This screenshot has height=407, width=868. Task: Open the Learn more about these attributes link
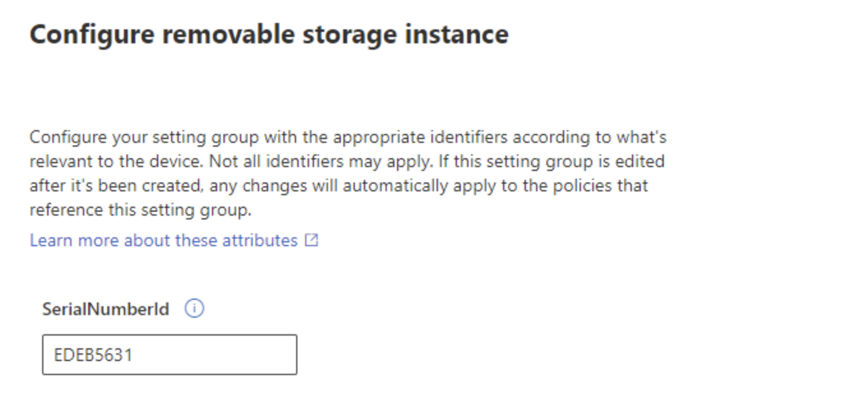pos(166,241)
